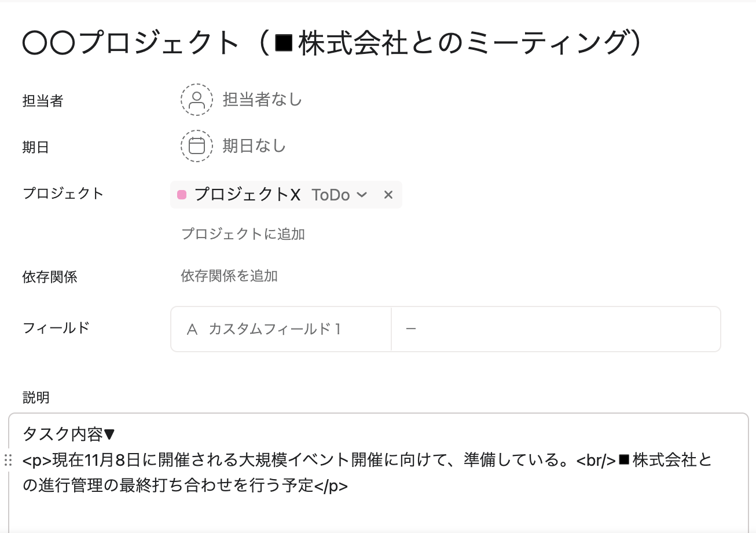Click 担当者なし to assign someone
This screenshot has height=533, width=756.
click(263, 100)
